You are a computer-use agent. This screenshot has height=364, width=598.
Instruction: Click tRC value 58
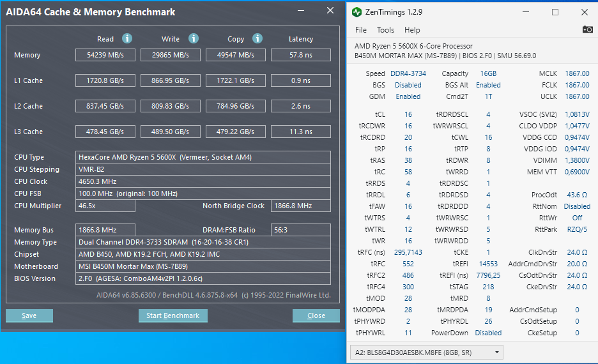[408, 172]
